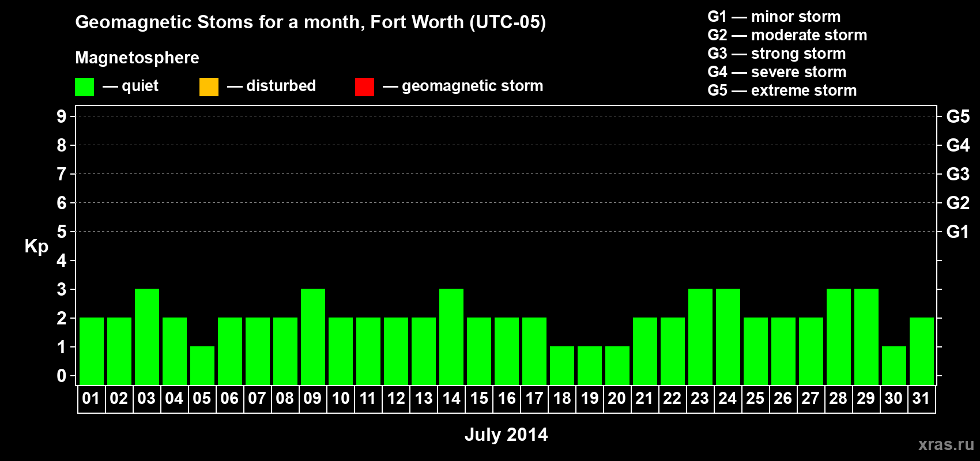Screen dimensions: 980x461
Task: Click the G5 marker on the right axis
Action: point(958,116)
